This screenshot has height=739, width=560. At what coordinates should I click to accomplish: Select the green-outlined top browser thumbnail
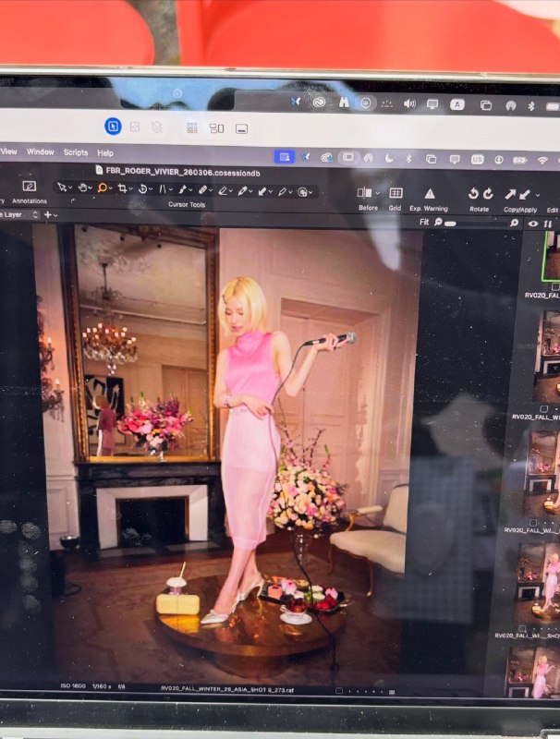point(550,258)
